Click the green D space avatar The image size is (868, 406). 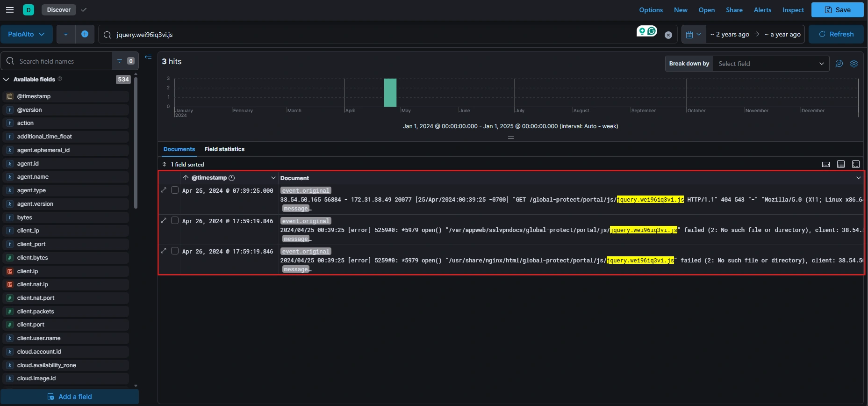point(29,10)
